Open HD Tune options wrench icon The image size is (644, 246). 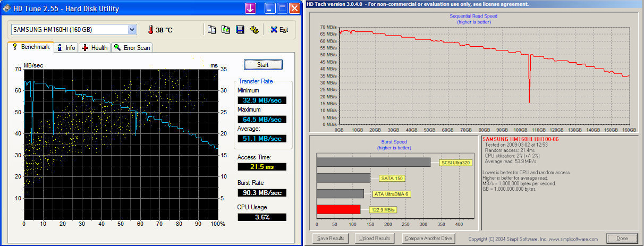pos(255,30)
